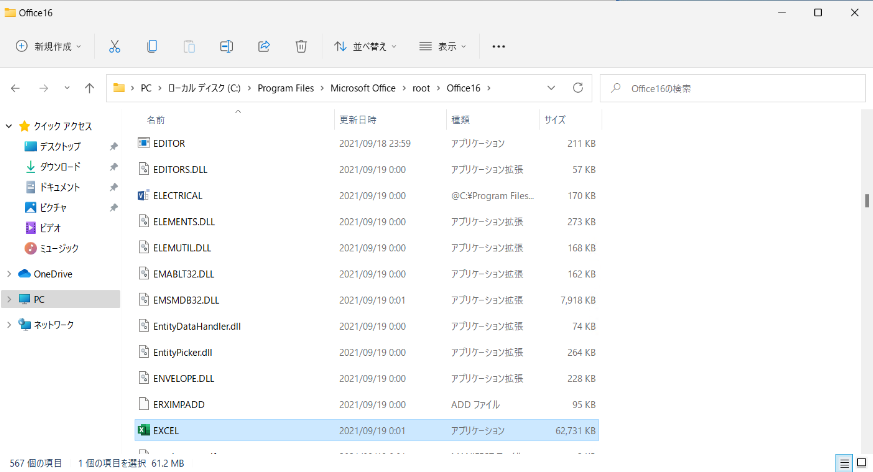Click Office16 in the breadcrumb path
This screenshot has height=472, width=873.
point(463,88)
